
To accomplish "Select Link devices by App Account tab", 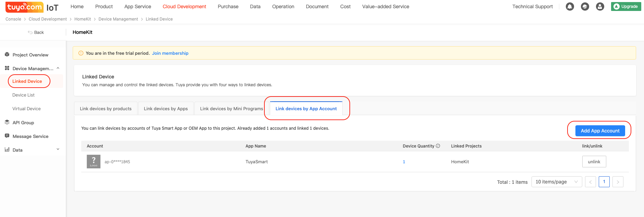I will (x=306, y=108).
